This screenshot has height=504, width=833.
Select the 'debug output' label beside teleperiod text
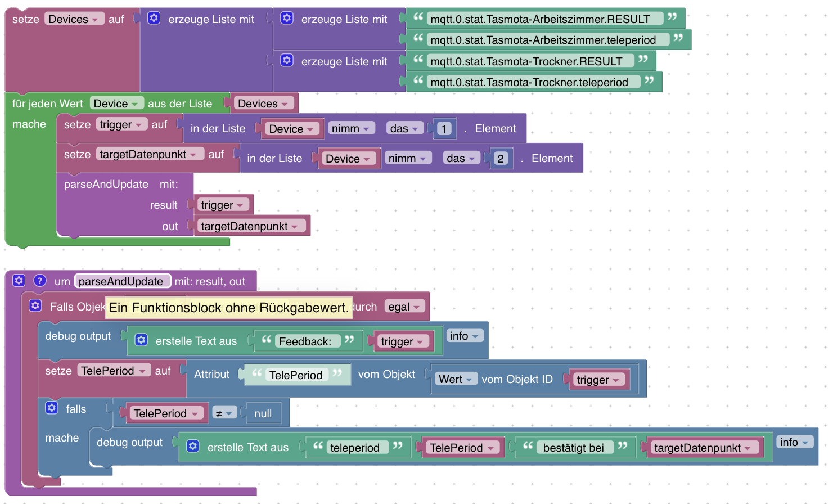(129, 442)
